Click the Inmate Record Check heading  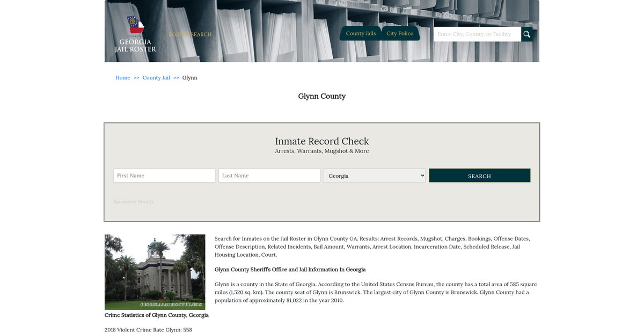click(322, 141)
